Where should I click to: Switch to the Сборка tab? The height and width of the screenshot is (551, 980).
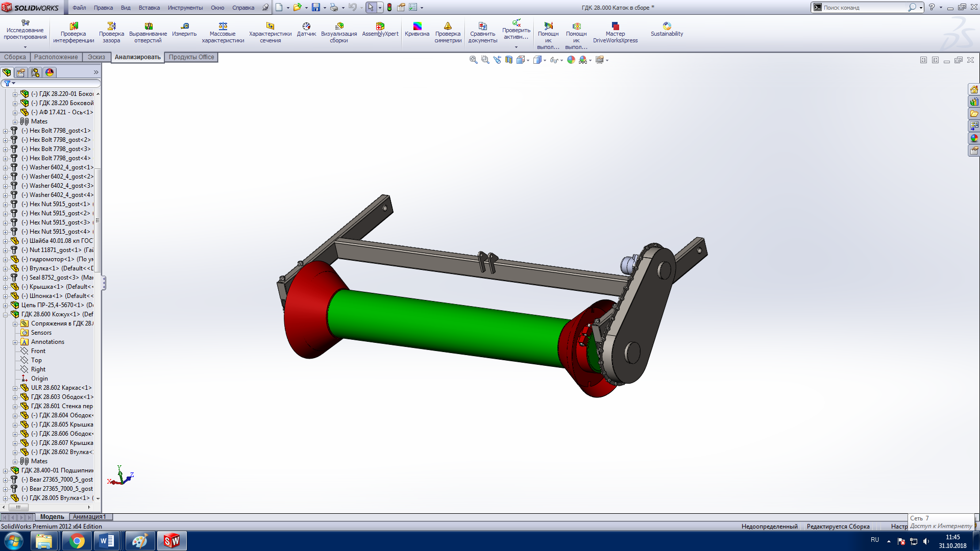14,57
